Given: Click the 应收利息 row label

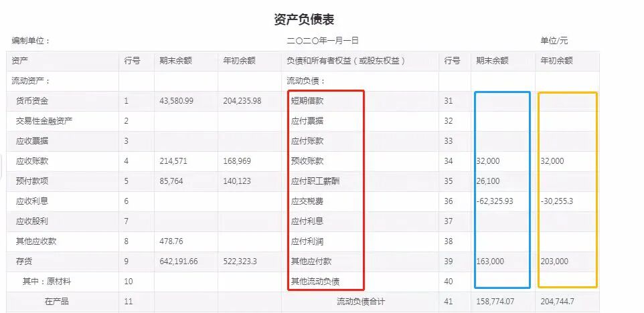Looking at the screenshot, I should point(32,201).
